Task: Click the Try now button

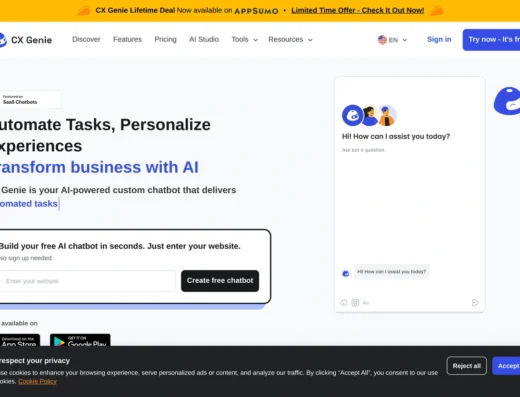Action: coord(491,40)
